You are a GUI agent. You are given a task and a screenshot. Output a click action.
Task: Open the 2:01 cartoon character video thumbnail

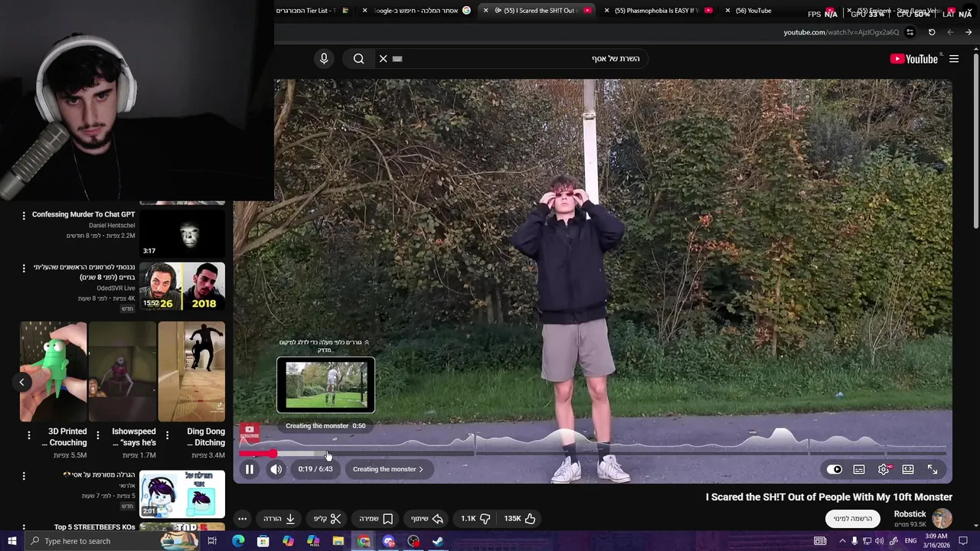182,494
